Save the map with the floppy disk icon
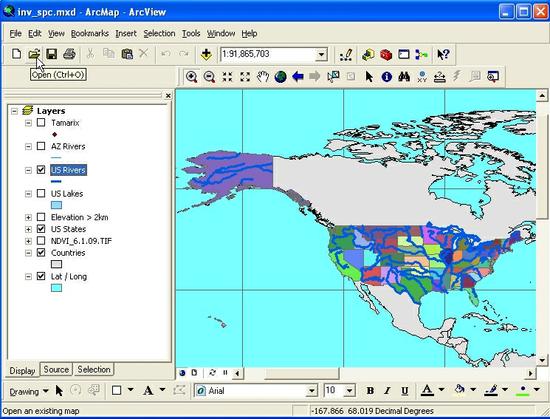 52,54
